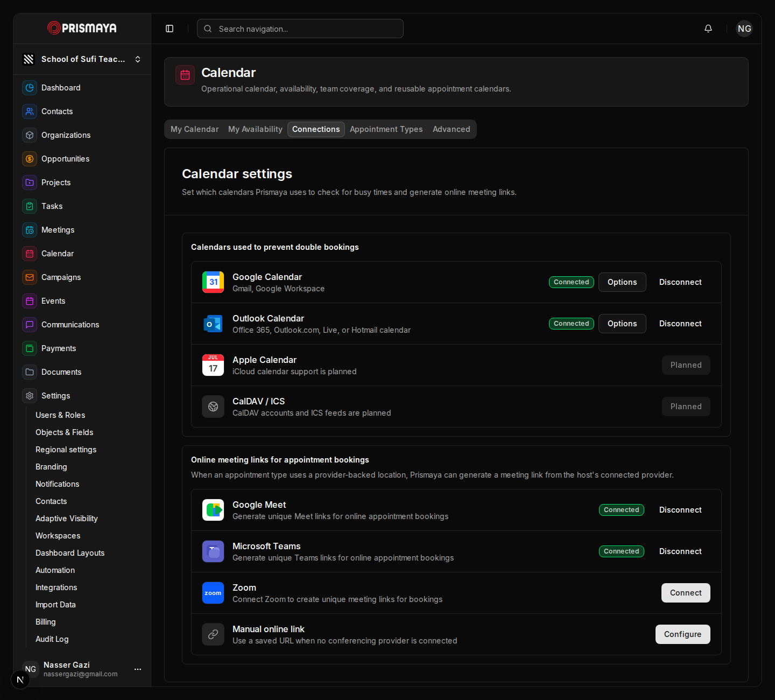Open Workspaces settings

(58, 536)
